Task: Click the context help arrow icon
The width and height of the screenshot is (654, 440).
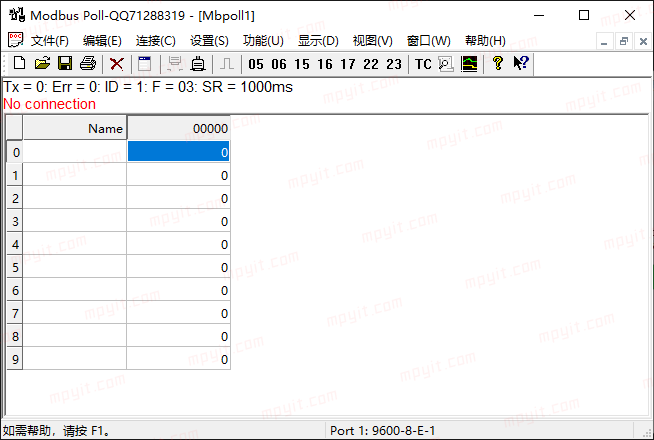Action: (521, 64)
